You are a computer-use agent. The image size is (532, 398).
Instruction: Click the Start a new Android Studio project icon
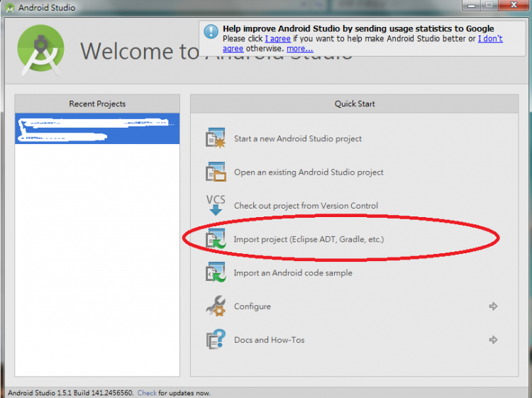[x=216, y=138]
